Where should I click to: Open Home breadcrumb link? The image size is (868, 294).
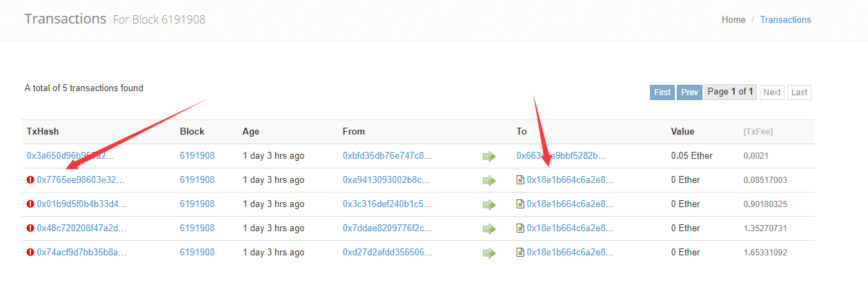coord(733,20)
